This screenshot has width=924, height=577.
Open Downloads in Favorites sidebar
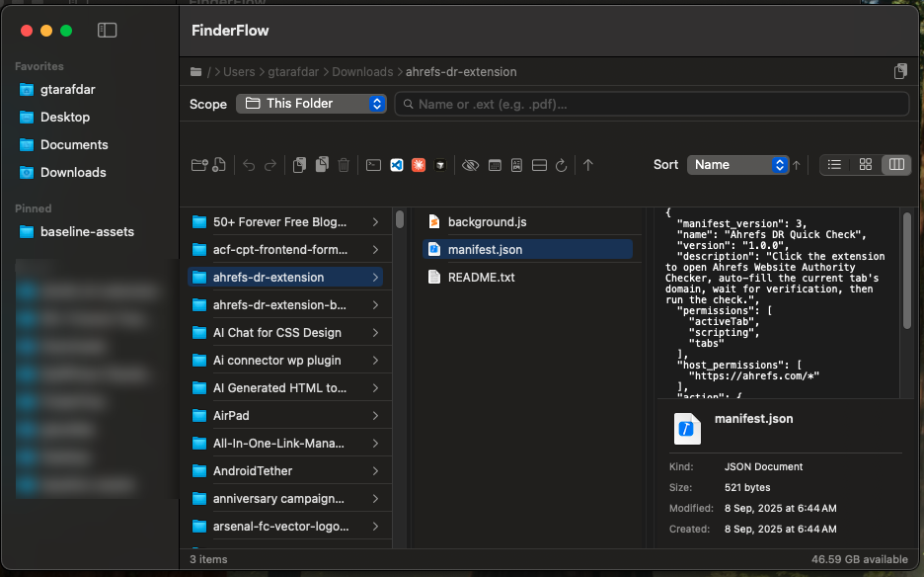point(73,173)
